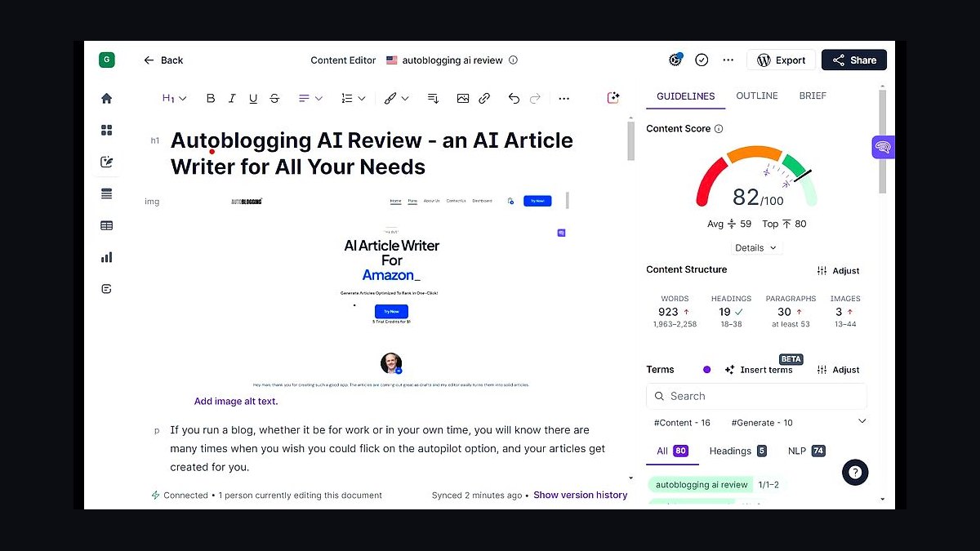
Task: Open the stacked rows icon in sidebar
Action: pos(106,193)
